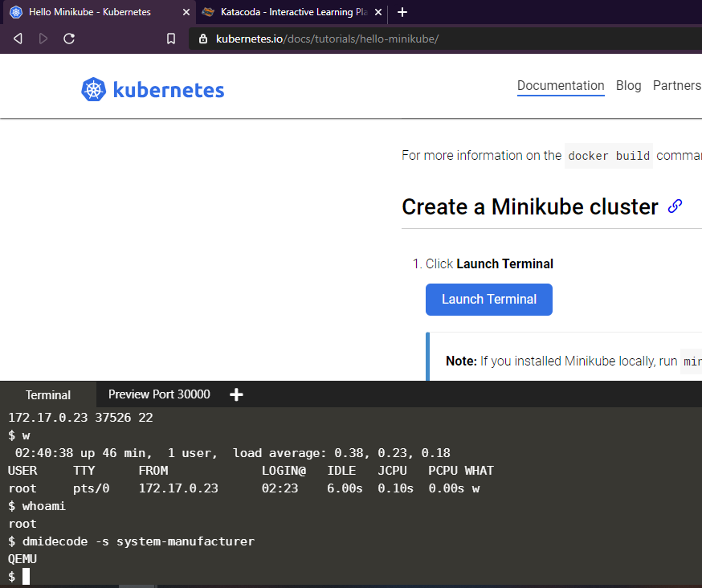
Task: Click the '6.00s' idle time value
Action: point(345,488)
